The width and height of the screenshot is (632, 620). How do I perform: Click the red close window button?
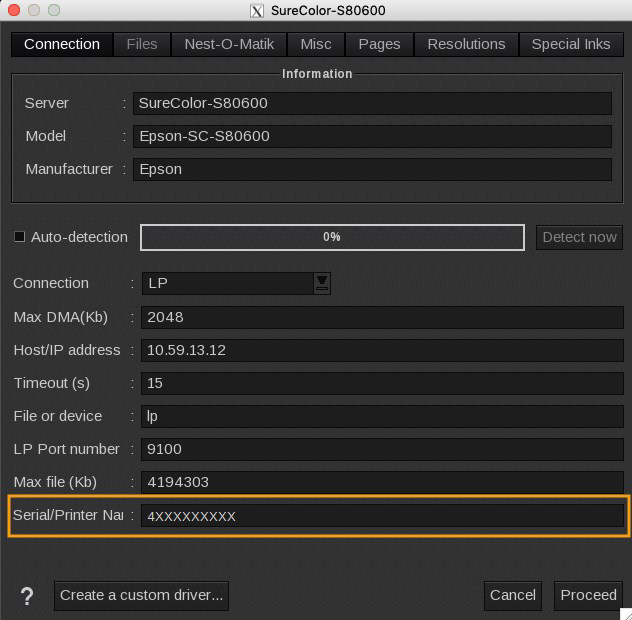pyautogui.click(x=13, y=10)
